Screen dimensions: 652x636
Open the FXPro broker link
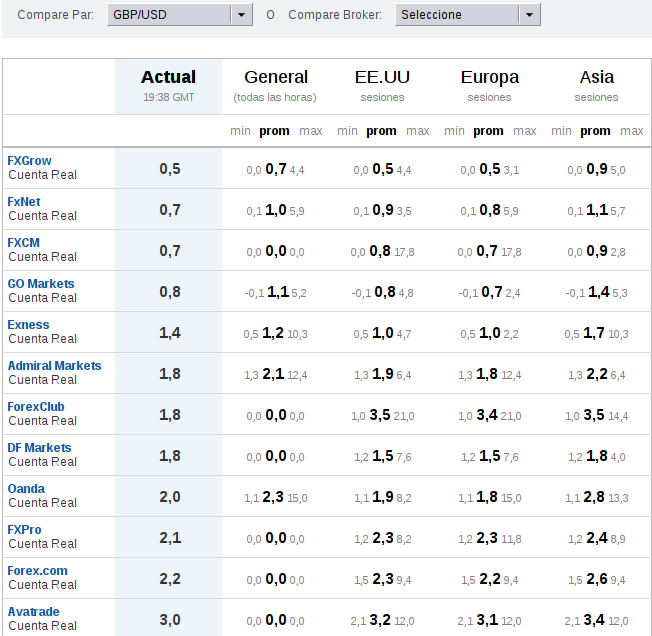[x=24, y=530]
